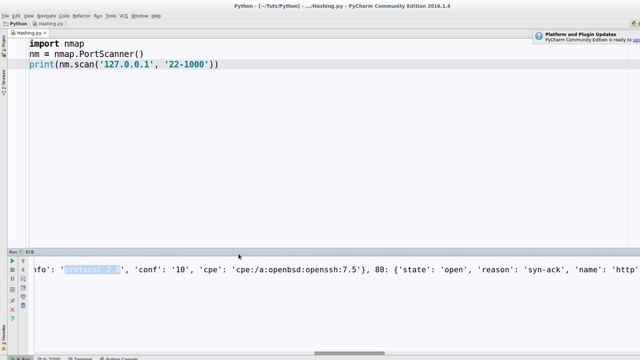Open the File menu

[5, 16]
